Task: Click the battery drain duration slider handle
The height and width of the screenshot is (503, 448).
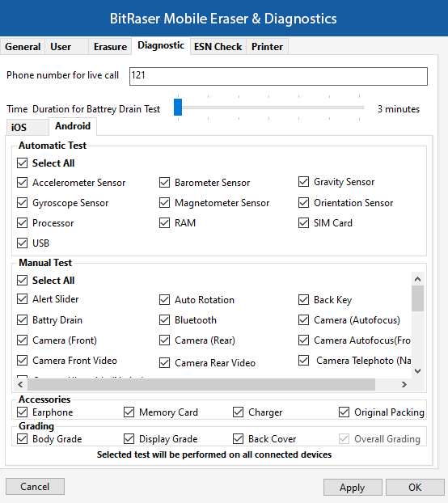Action: pyautogui.click(x=178, y=107)
